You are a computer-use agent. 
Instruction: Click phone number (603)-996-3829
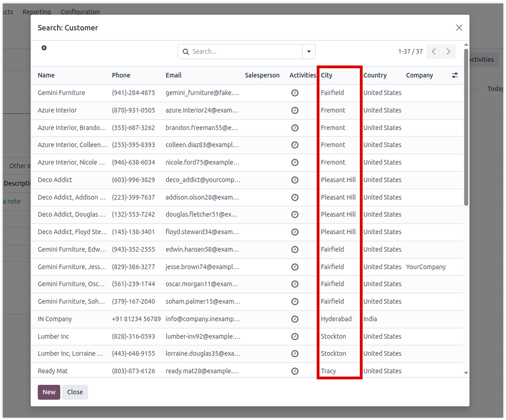pos(133,180)
